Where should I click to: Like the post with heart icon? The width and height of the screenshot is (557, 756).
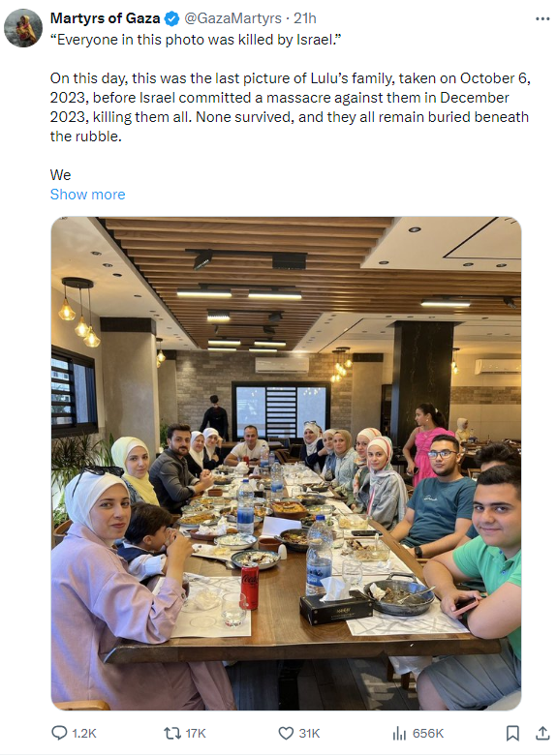[286, 734]
